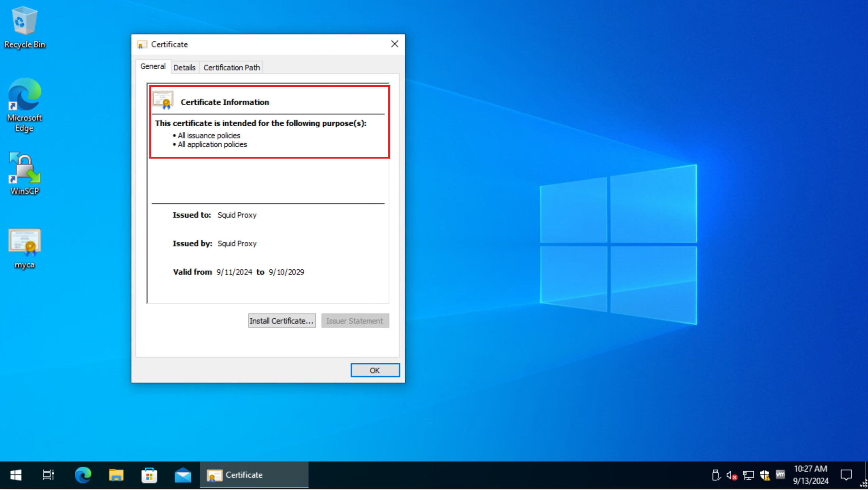Viewport: 868px width, 490px height.
Task: Switch to the Certification Path tab
Action: tap(232, 68)
